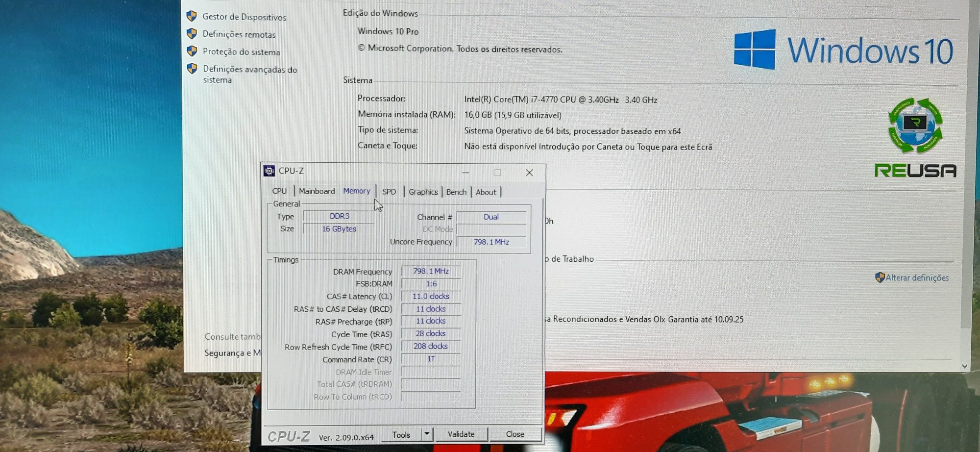Viewport: 980px width, 452px height.
Task: Click Windows 10 Pro edition text
Action: tap(388, 31)
